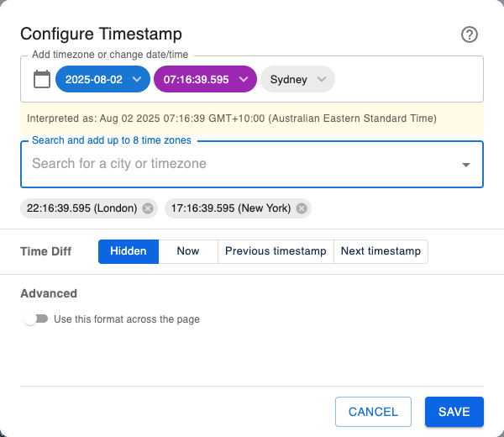Remove the New York timezone chip
Viewport: 504px width, 437px height.
tap(302, 208)
